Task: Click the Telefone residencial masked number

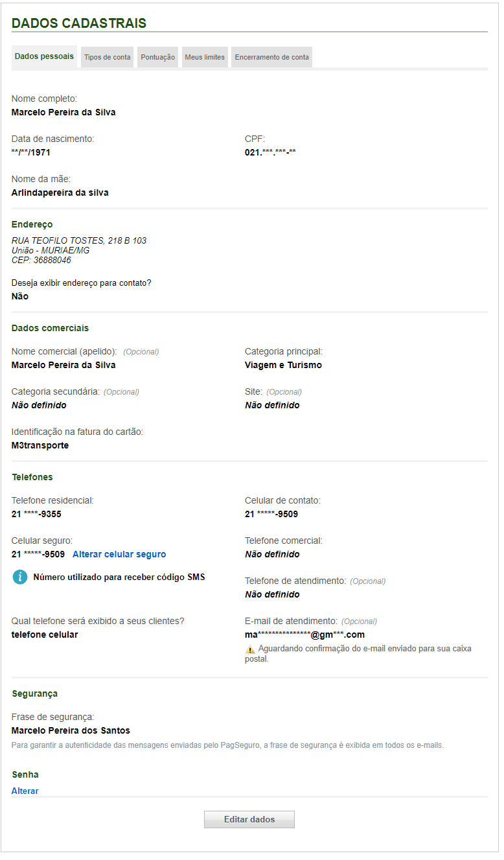Action: (x=36, y=514)
